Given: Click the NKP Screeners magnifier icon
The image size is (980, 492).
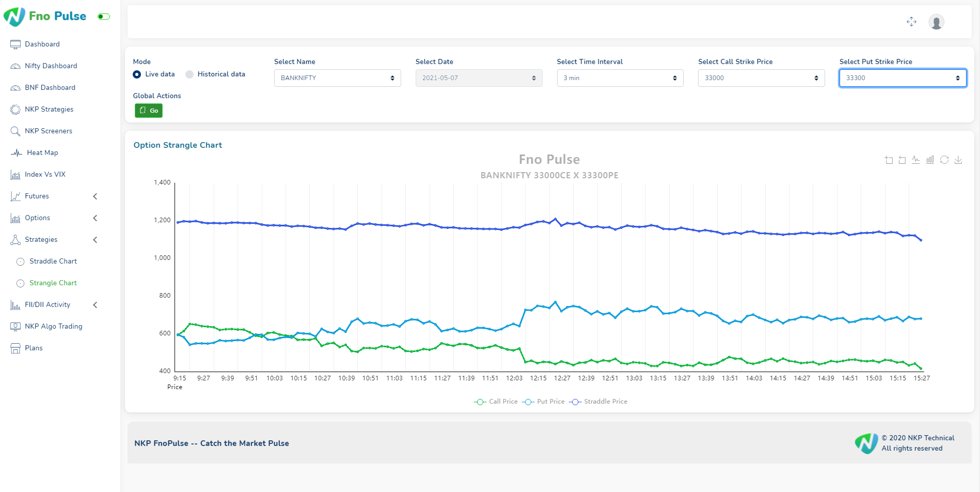Looking at the screenshot, I should 15,131.
